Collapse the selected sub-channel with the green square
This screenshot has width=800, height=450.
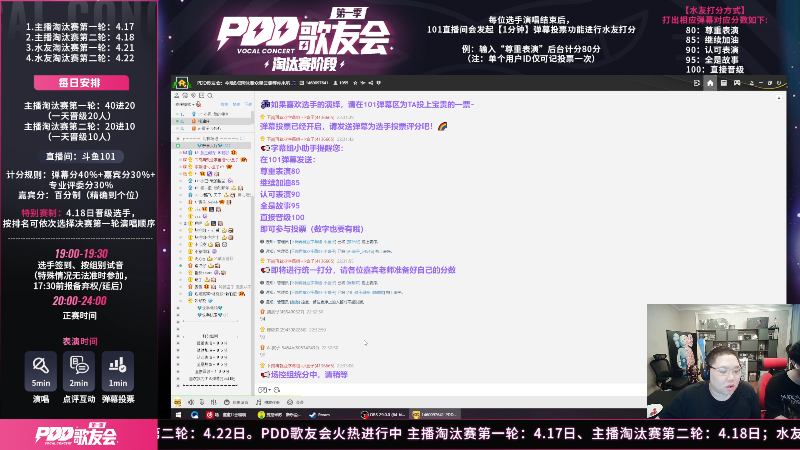coord(178,145)
